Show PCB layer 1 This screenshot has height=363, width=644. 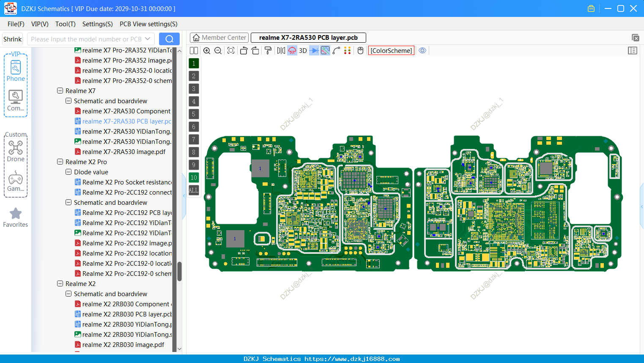(x=194, y=63)
